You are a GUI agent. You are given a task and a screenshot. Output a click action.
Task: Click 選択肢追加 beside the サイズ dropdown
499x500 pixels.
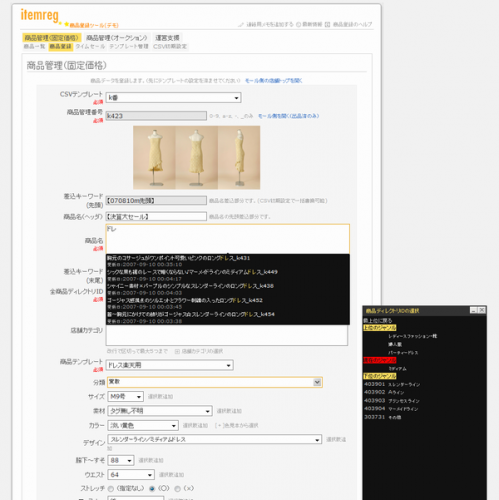click(x=160, y=397)
